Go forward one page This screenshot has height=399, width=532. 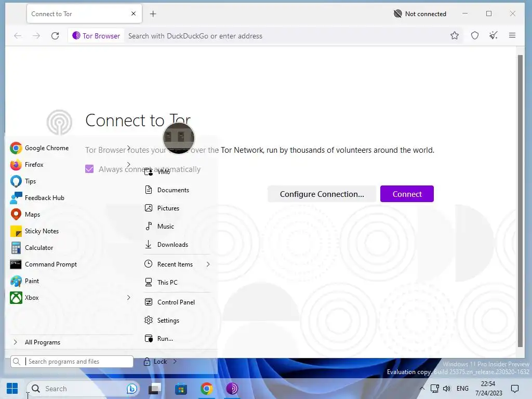36,36
